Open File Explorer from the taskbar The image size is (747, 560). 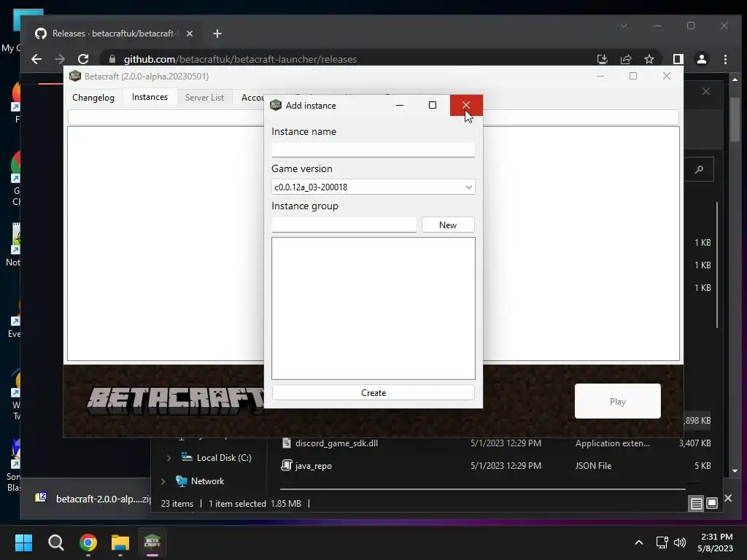click(120, 542)
